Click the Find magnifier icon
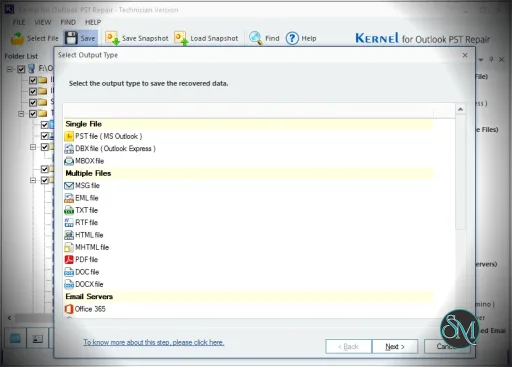Image resolution: width=512 pixels, height=367 pixels. point(256,38)
